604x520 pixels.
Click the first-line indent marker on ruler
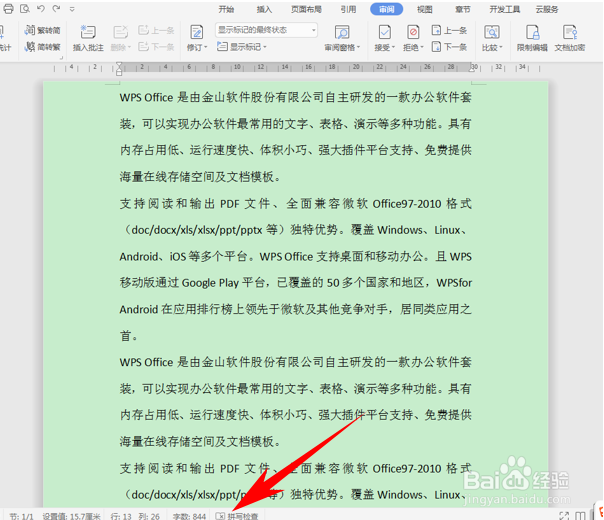119,65
